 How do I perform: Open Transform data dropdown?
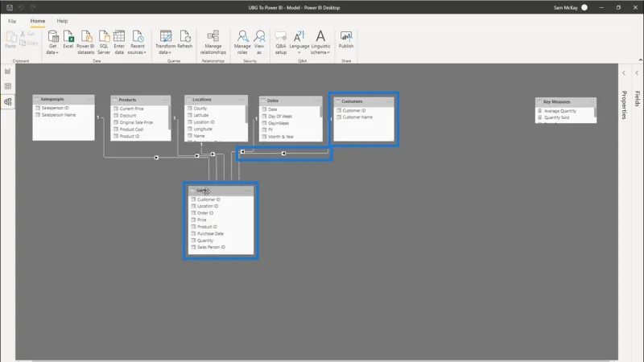(x=165, y=43)
